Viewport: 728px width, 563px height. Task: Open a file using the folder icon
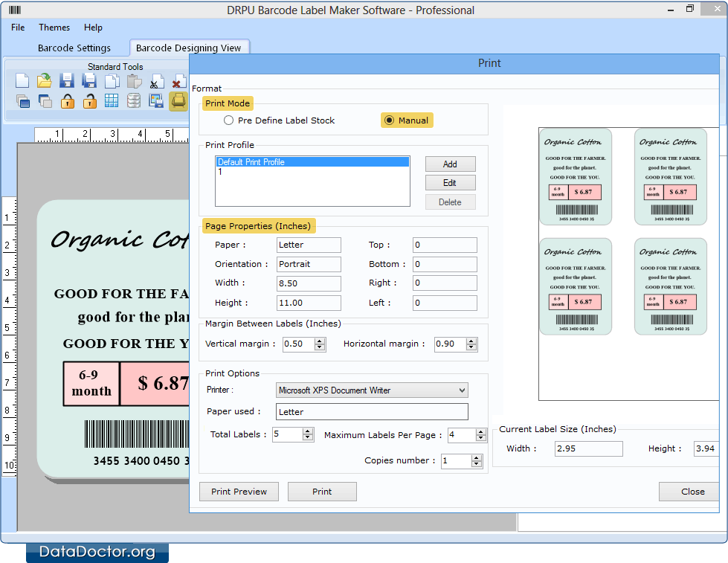(x=44, y=81)
